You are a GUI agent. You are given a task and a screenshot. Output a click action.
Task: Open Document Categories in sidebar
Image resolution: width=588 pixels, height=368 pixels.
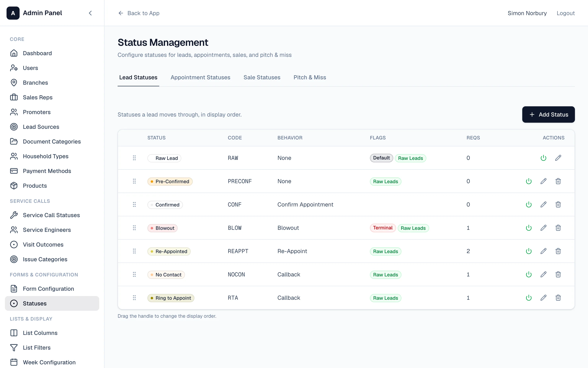52,142
